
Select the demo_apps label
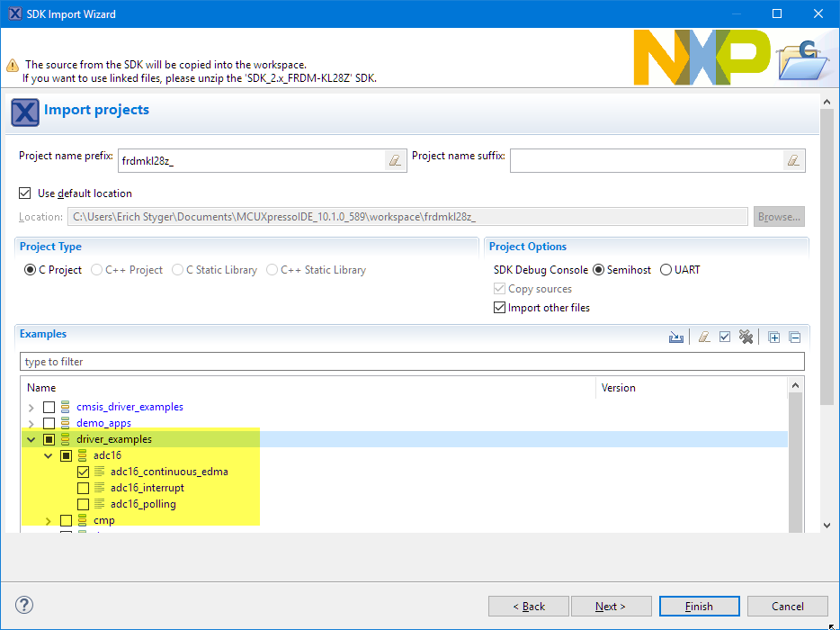click(104, 423)
